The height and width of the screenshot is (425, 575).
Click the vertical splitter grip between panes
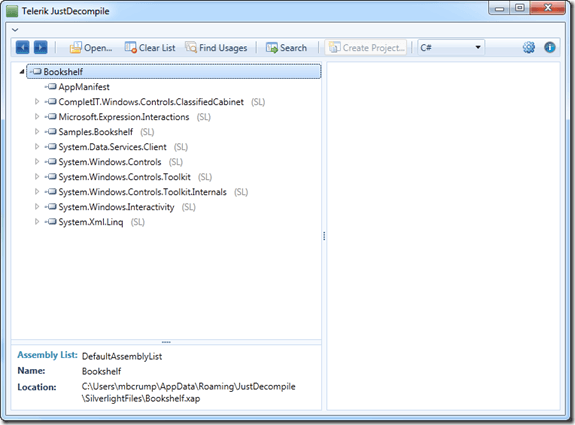(x=324, y=236)
